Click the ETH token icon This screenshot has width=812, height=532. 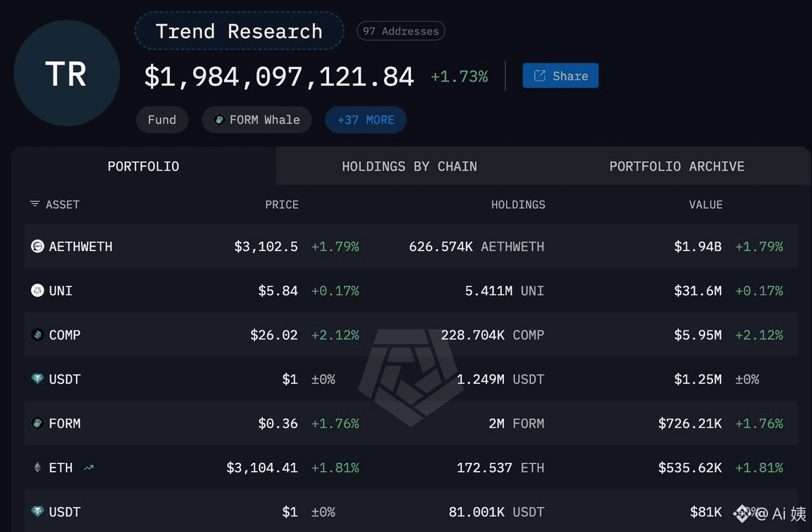coord(38,468)
